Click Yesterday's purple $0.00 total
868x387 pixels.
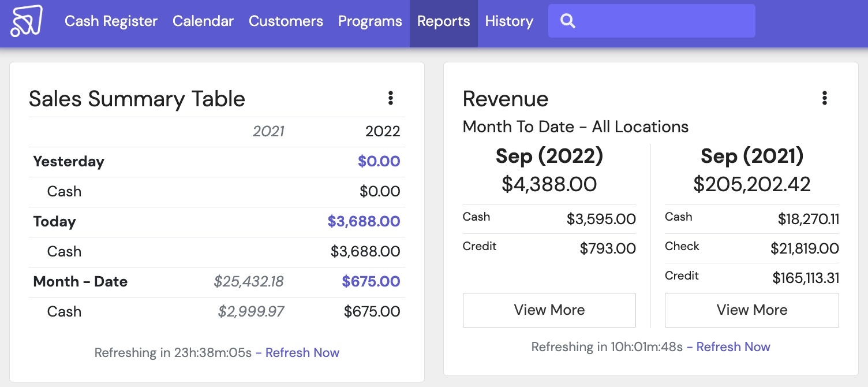click(379, 162)
